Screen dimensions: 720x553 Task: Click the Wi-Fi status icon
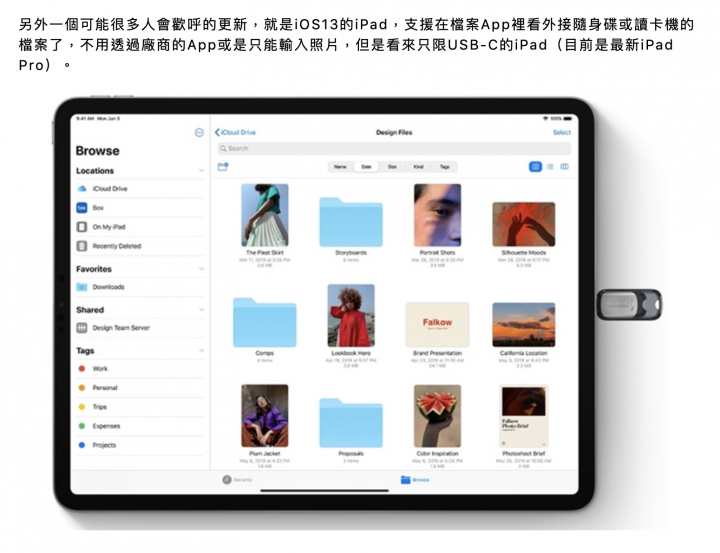tap(546, 118)
